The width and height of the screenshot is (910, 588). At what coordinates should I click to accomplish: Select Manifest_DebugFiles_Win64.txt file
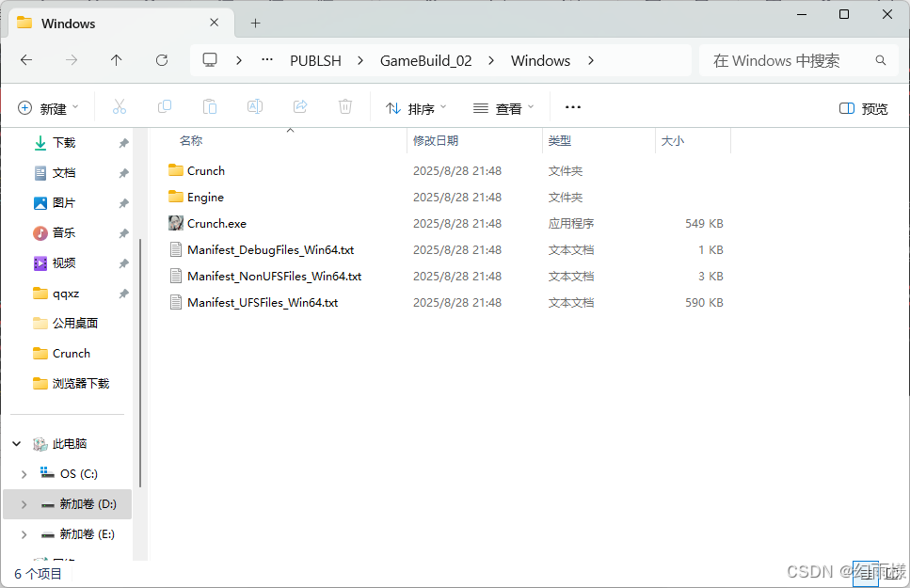[x=270, y=249]
